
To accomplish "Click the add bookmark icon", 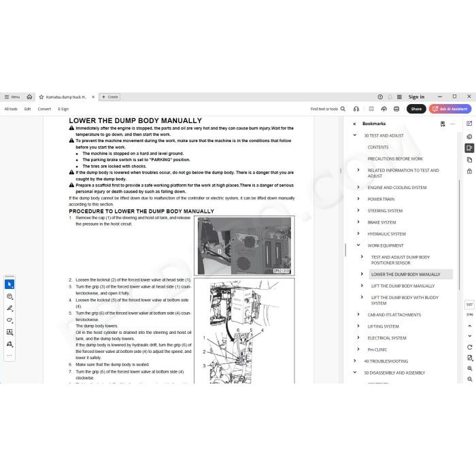I will pos(443,124).
